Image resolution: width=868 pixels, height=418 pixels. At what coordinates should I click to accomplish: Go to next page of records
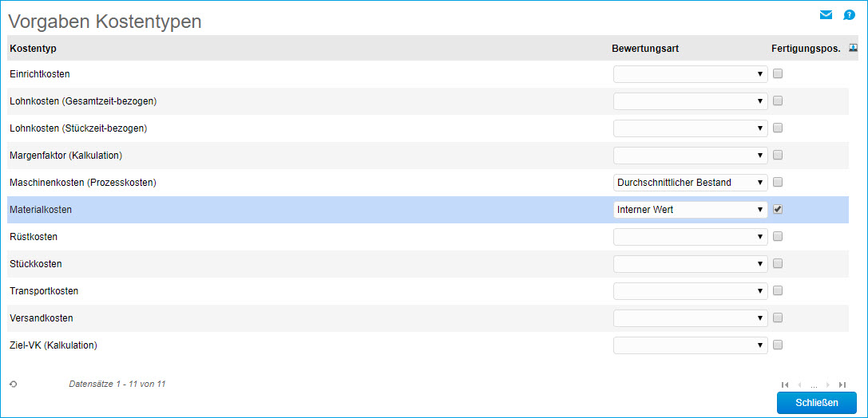pyautogui.click(x=828, y=384)
